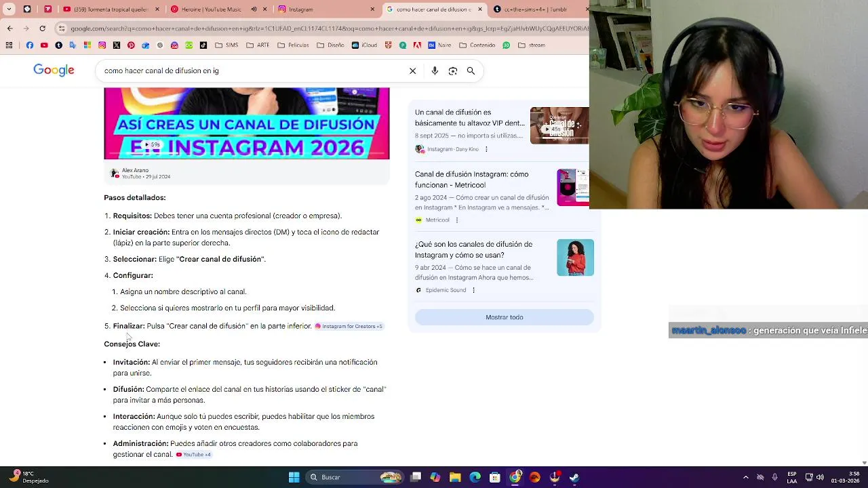Open more options for the Metricool result
The width and height of the screenshot is (868, 488).
coord(456,220)
